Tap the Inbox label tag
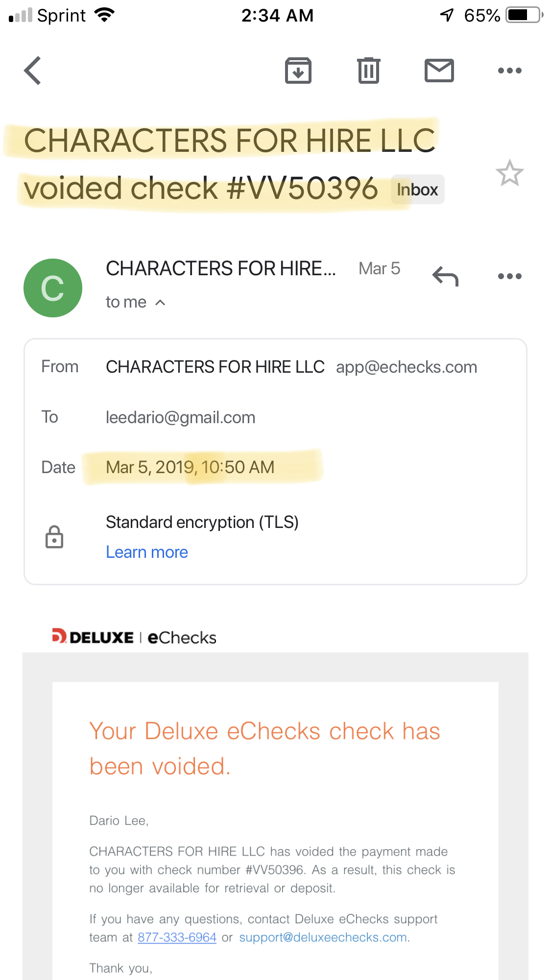 click(417, 190)
